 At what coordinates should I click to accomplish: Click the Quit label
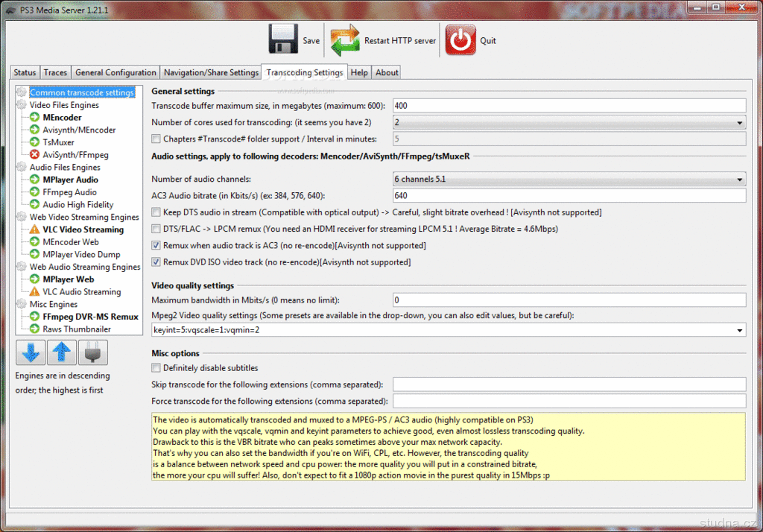tap(488, 41)
